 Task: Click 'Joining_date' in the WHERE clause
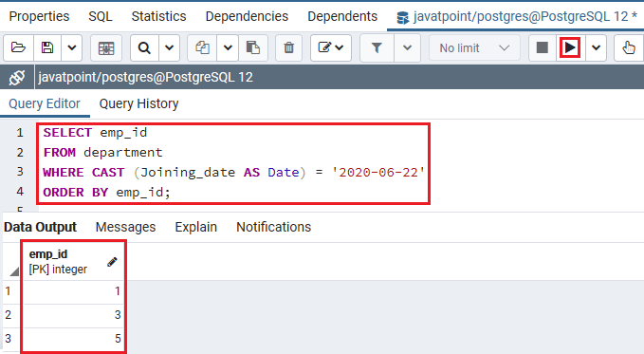point(188,173)
